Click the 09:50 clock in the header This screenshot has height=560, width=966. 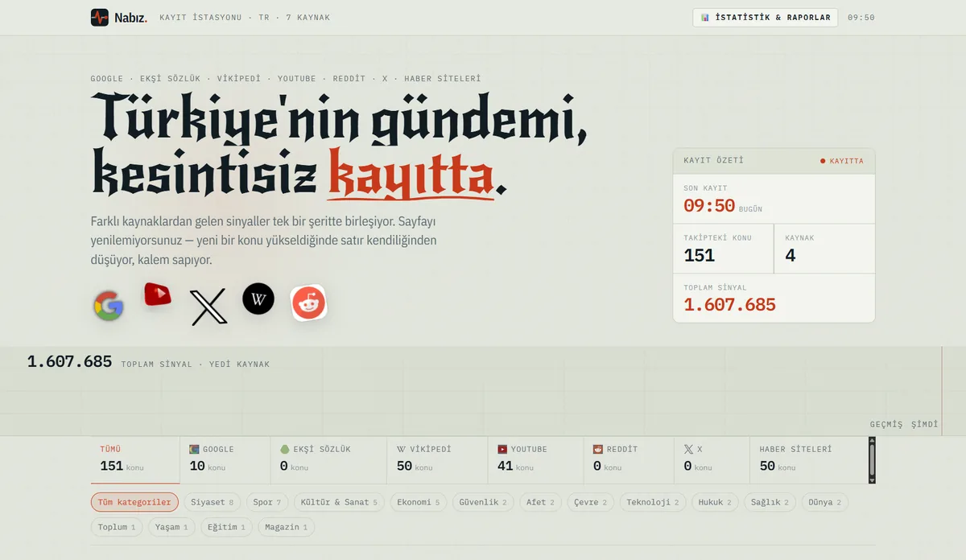pos(861,18)
